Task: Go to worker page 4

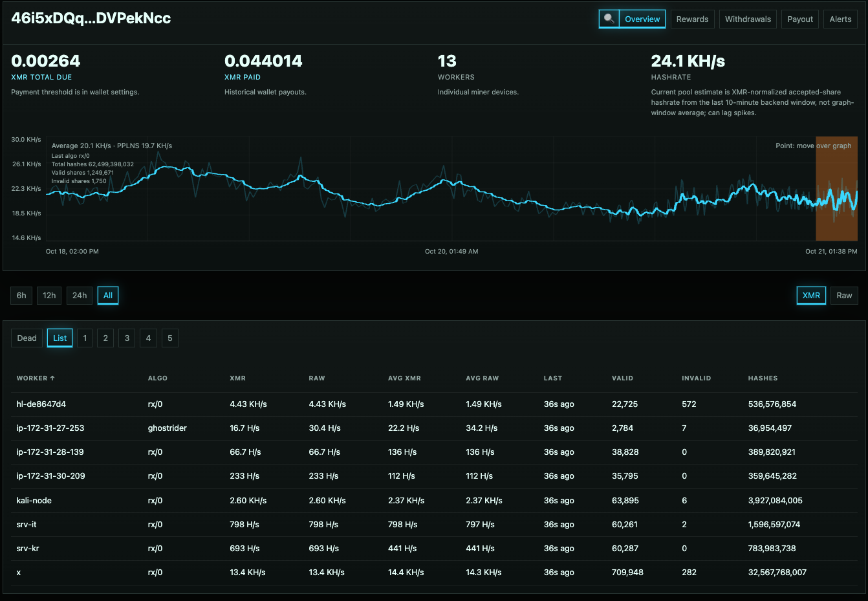Action: pos(148,338)
